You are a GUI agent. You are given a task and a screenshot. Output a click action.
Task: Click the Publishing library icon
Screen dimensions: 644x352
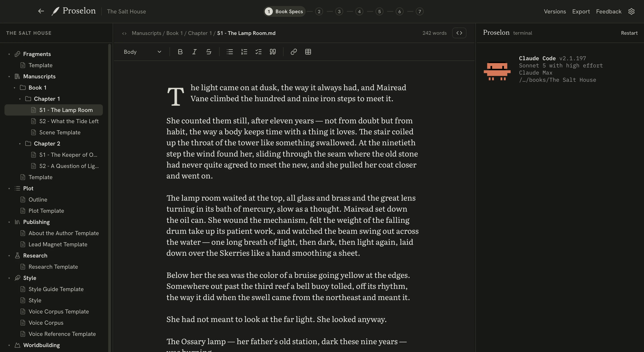17,222
